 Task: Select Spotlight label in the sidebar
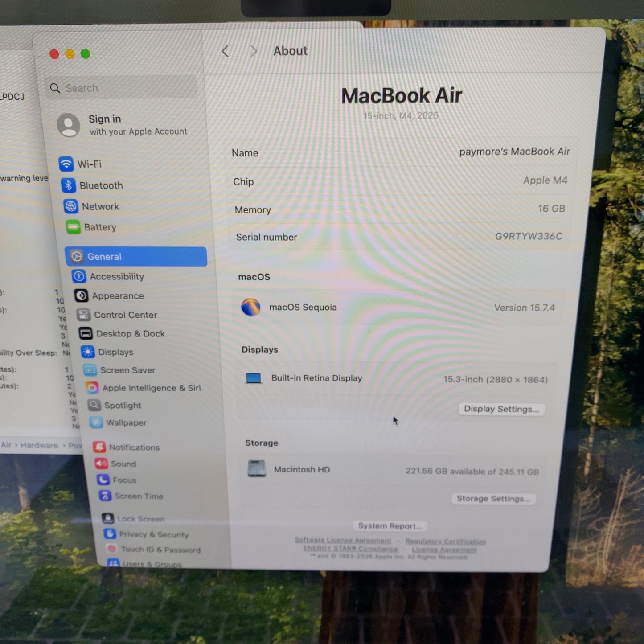coord(123,406)
